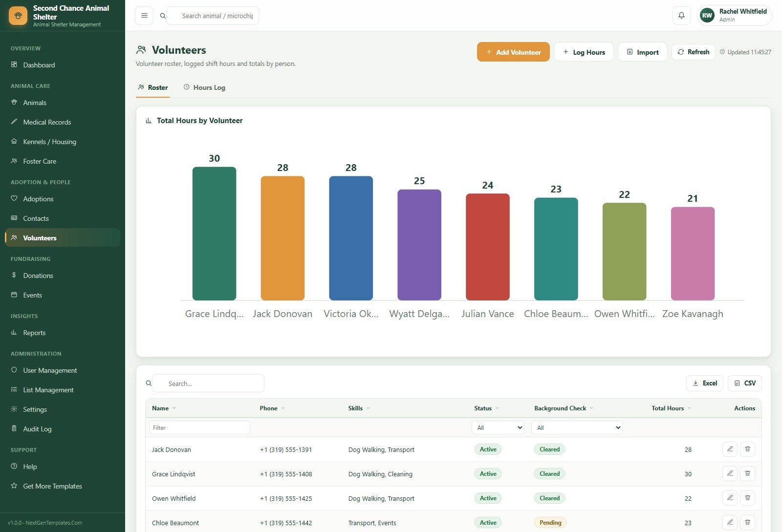Export the roster to Excel
Viewport: 782px width, 532px height.
(705, 383)
